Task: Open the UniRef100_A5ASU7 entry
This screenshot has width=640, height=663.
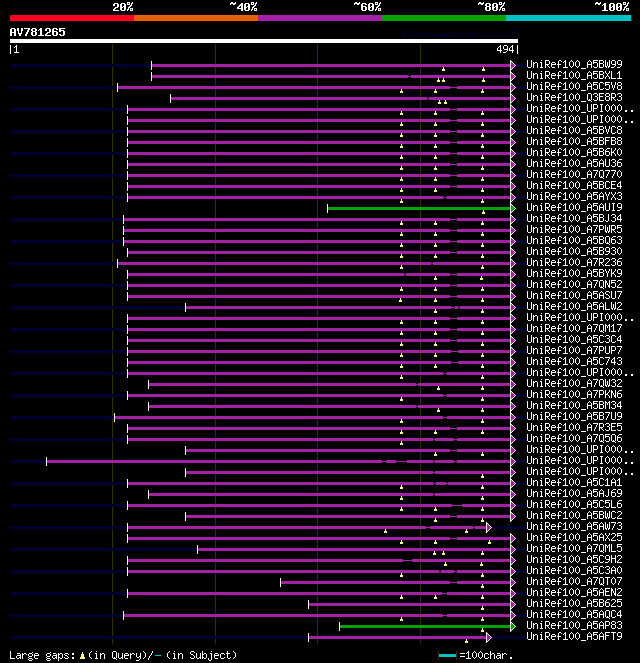Action: click(574, 295)
